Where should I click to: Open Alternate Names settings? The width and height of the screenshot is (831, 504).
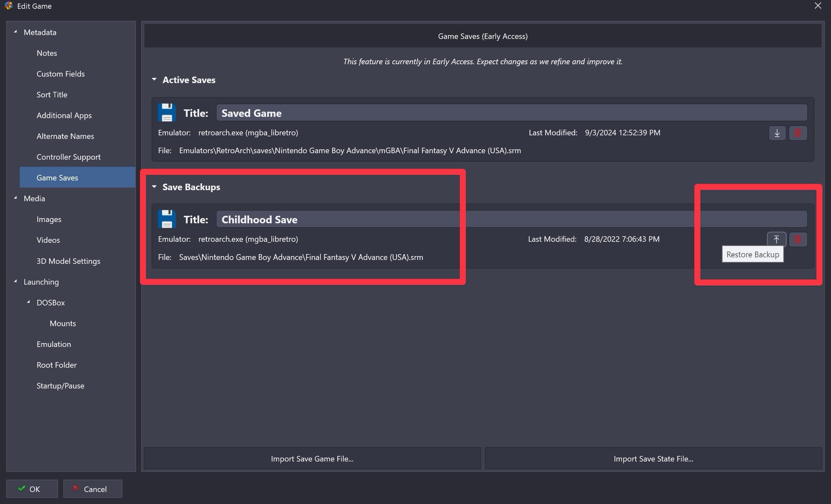(66, 136)
